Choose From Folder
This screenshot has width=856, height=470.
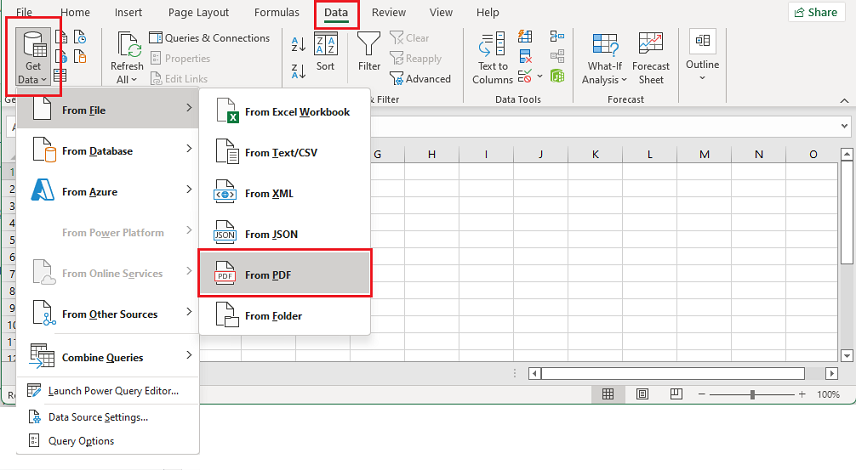click(284, 316)
